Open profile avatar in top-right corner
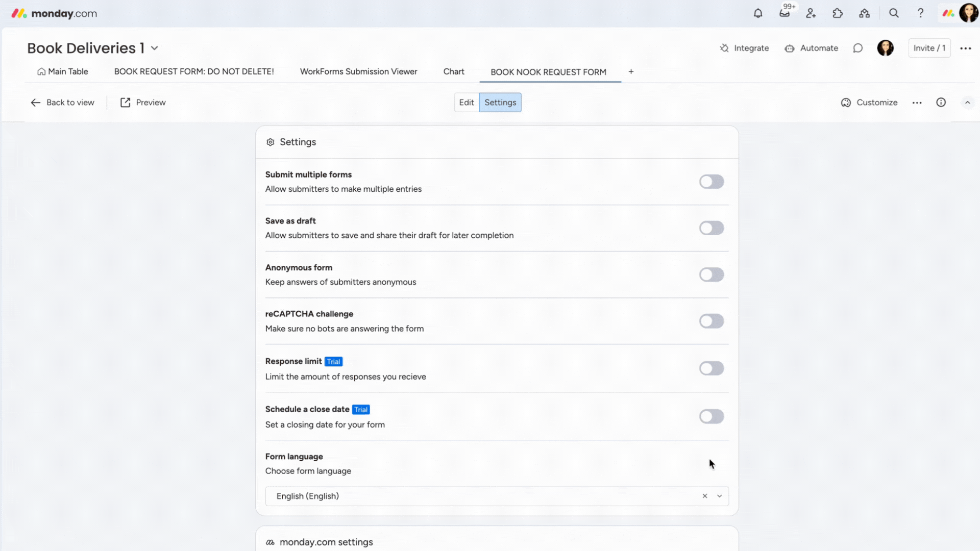The image size is (980, 551). tap(968, 13)
